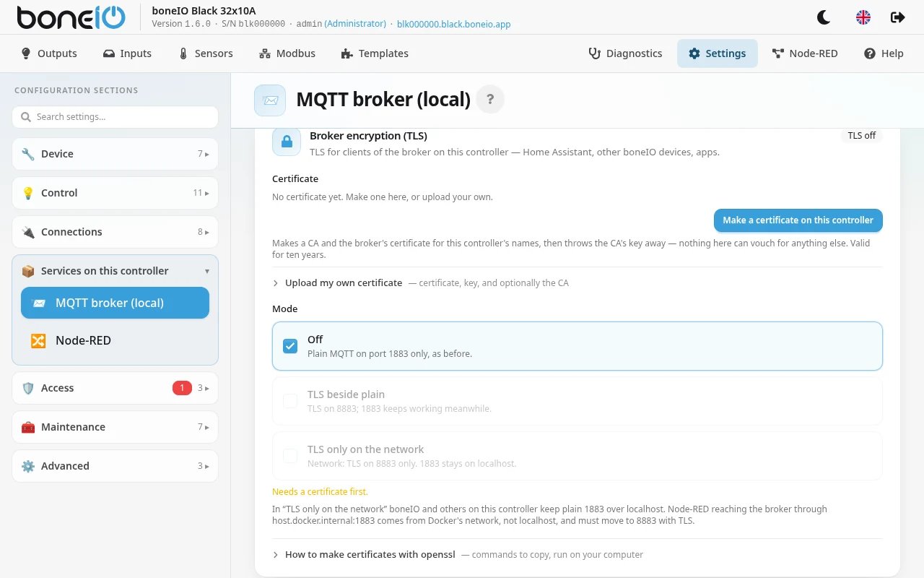This screenshot has width=924, height=578.
Task: Click the lock icon beside Broker encryption
Action: point(287,142)
